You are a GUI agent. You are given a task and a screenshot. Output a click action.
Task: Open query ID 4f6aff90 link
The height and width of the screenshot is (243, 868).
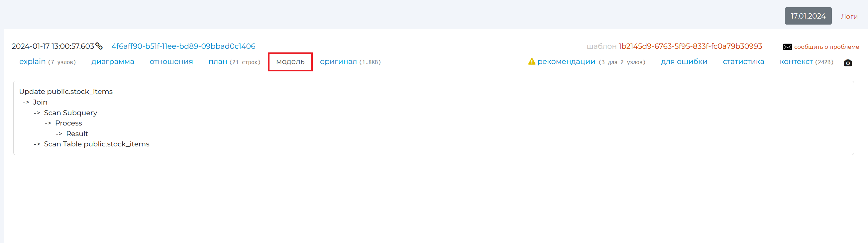(183, 46)
